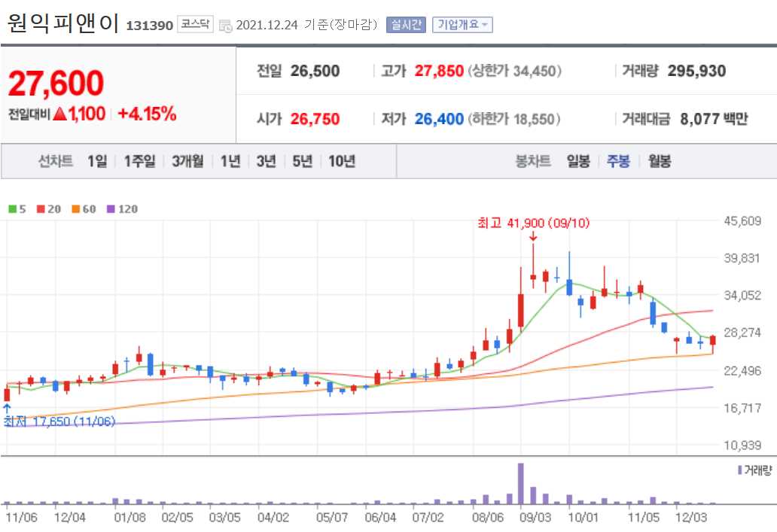This screenshot has width=777, height=532.
Task: Click the 최저 17,650 (11/06) low price marker
Action: [59, 422]
